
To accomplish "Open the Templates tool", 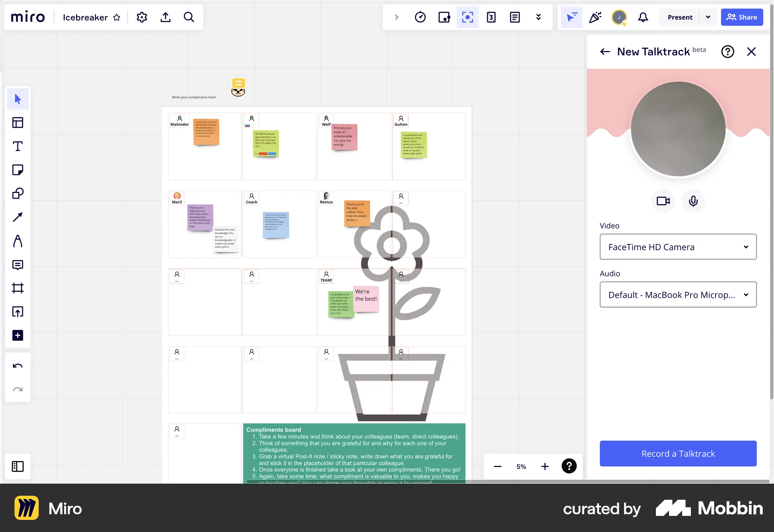I will [17, 123].
